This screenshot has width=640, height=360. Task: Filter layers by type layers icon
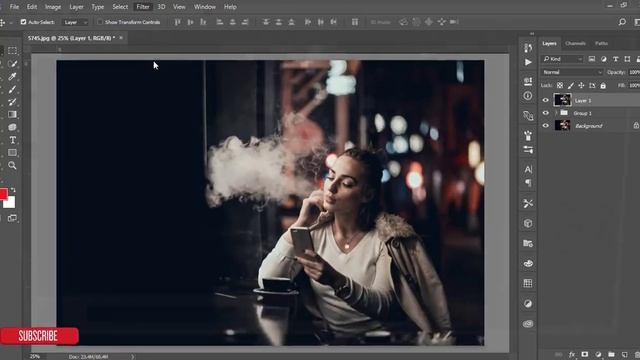click(616, 59)
